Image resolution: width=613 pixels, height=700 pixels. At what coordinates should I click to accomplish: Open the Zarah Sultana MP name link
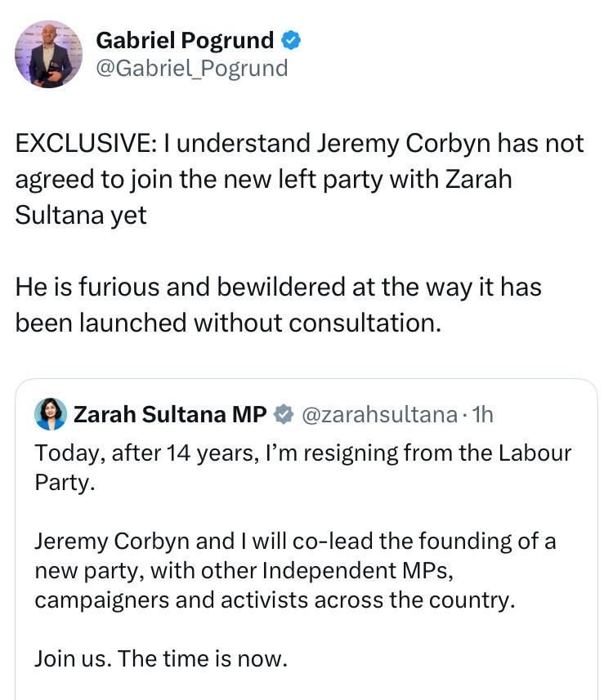(x=170, y=415)
